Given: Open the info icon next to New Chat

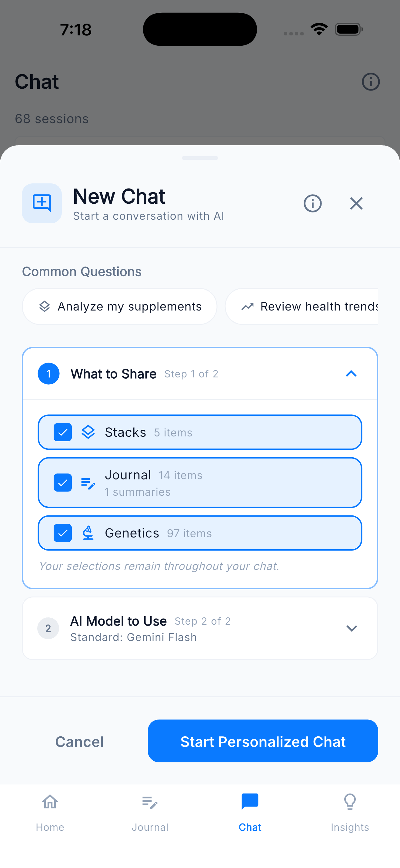Looking at the screenshot, I should tap(312, 203).
